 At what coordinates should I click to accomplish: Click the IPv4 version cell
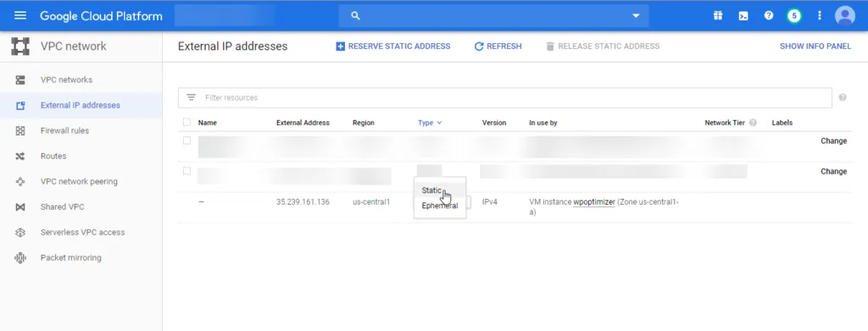pyautogui.click(x=489, y=202)
